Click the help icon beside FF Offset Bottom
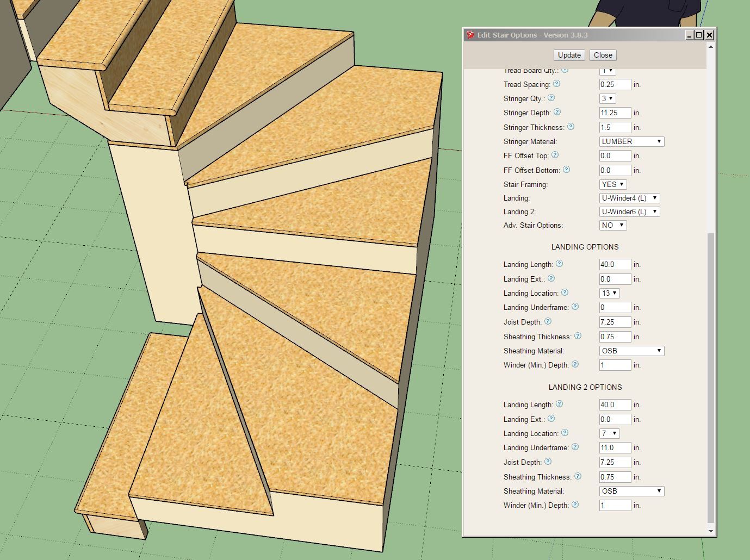 566,169
